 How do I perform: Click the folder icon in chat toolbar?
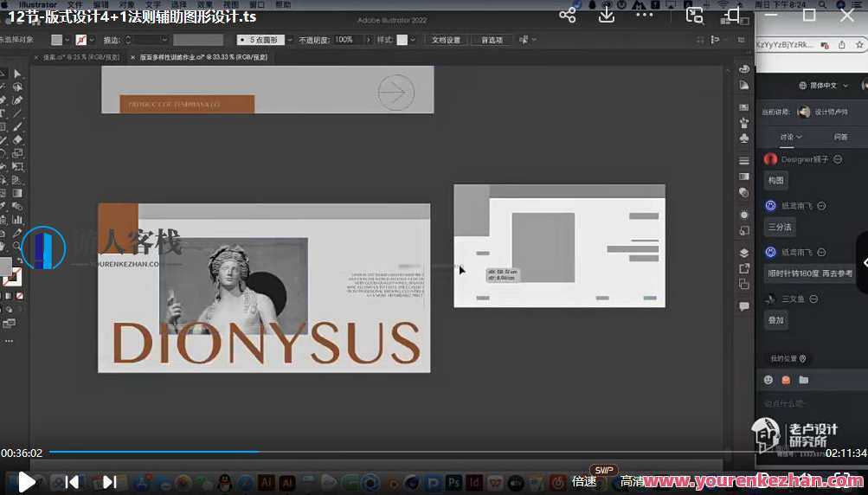(x=804, y=380)
